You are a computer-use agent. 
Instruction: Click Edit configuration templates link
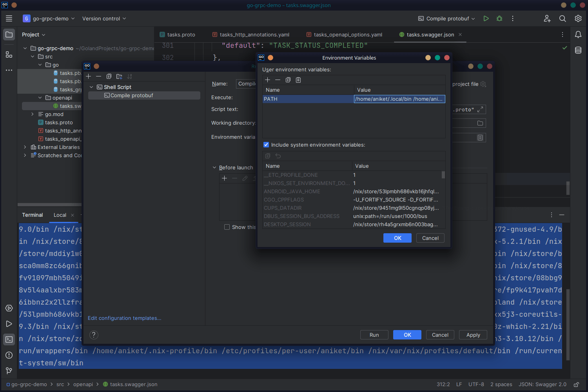[x=125, y=318]
